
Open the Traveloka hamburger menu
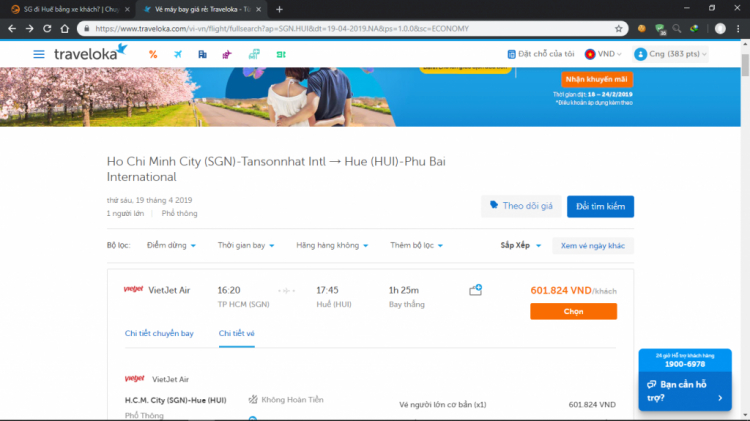point(39,54)
